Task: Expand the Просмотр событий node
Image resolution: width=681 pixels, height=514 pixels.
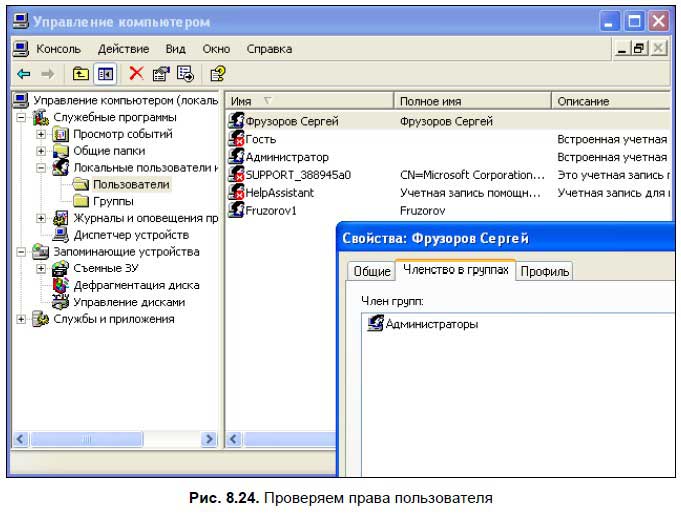Action: point(41,135)
